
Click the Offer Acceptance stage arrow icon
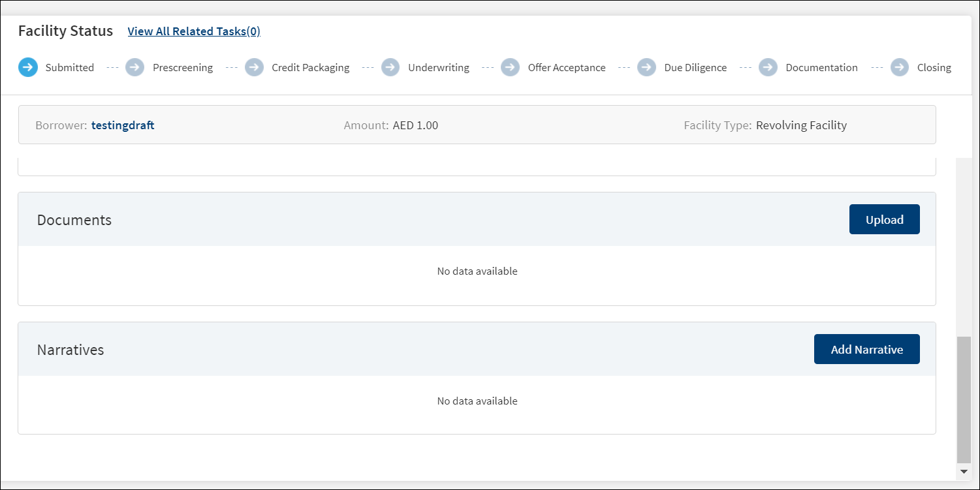tap(510, 67)
